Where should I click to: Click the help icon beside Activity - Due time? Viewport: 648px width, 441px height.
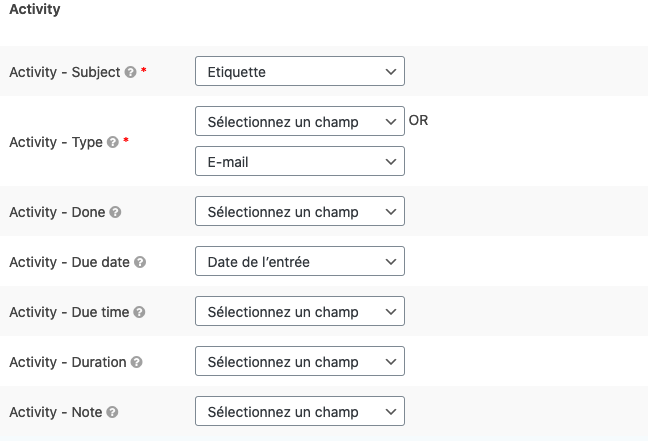point(139,312)
